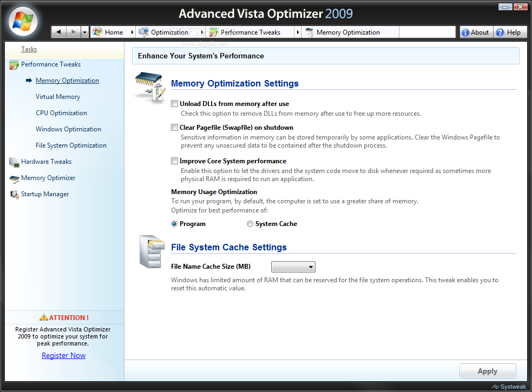Select the Optimization breadcrumb label
This screenshot has width=532, height=392.
(169, 32)
